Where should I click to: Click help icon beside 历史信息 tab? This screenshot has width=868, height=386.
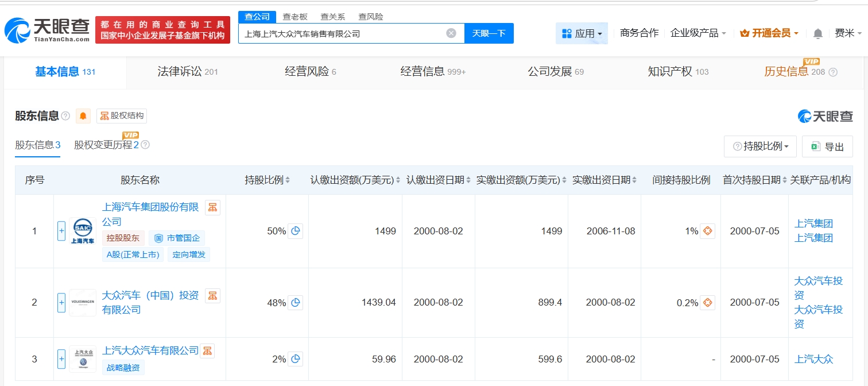[x=833, y=72]
